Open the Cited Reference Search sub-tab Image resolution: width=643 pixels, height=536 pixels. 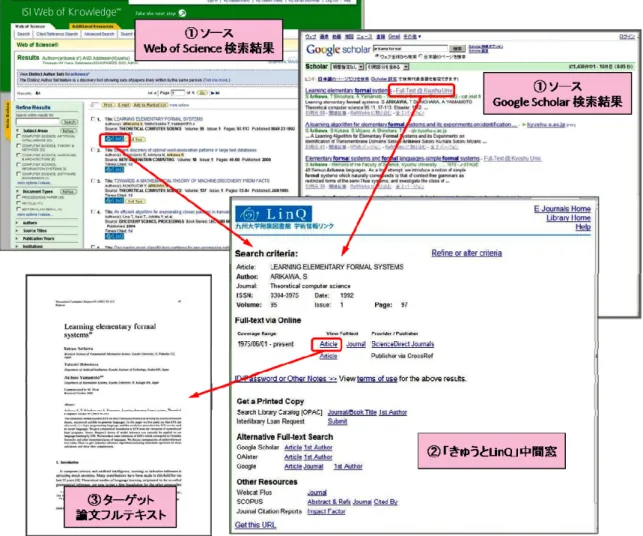click(x=57, y=34)
